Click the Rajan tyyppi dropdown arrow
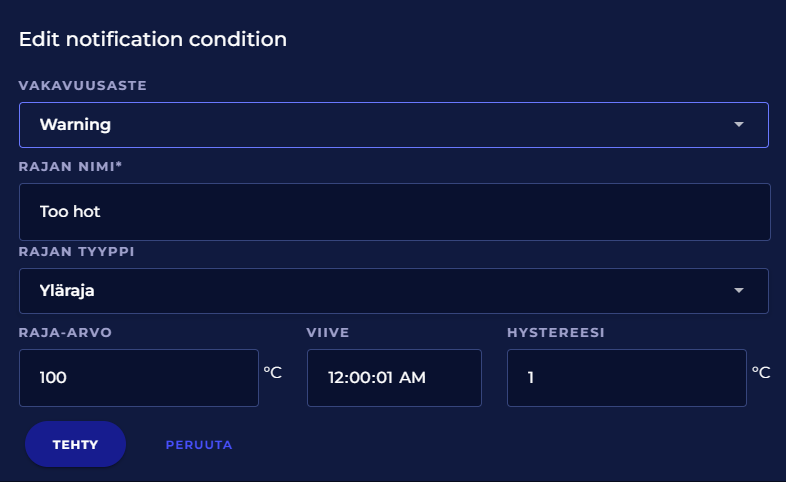This screenshot has width=786, height=482. (x=739, y=291)
